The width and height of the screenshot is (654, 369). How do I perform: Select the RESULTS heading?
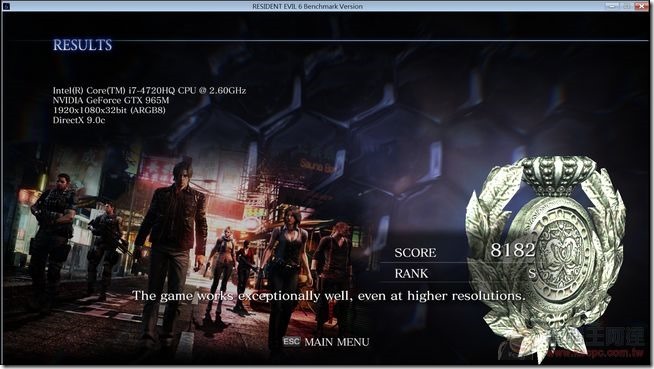click(83, 45)
